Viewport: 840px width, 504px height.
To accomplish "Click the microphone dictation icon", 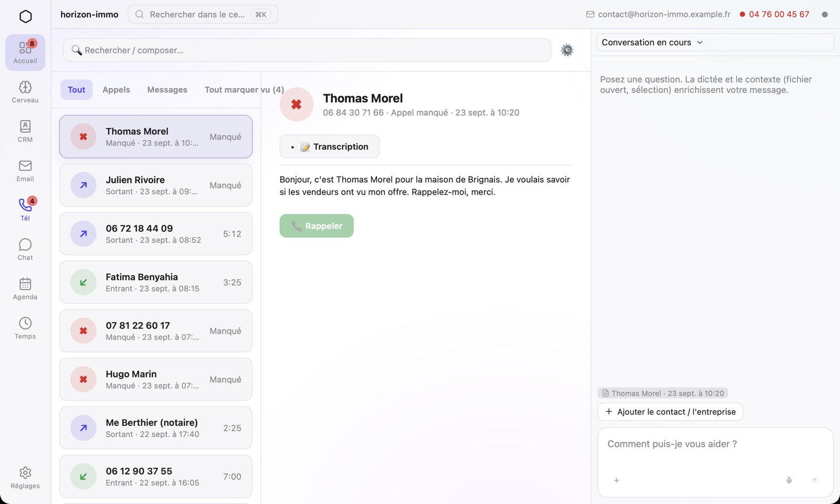I will [789, 480].
